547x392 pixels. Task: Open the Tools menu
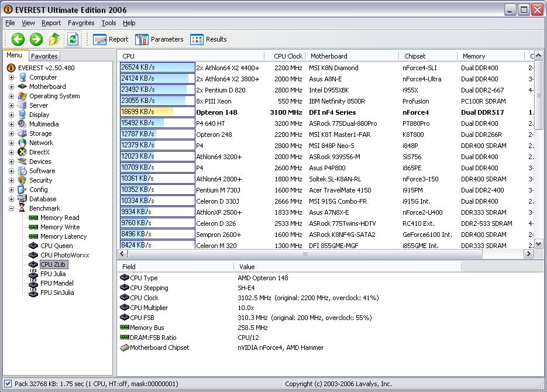tap(108, 23)
